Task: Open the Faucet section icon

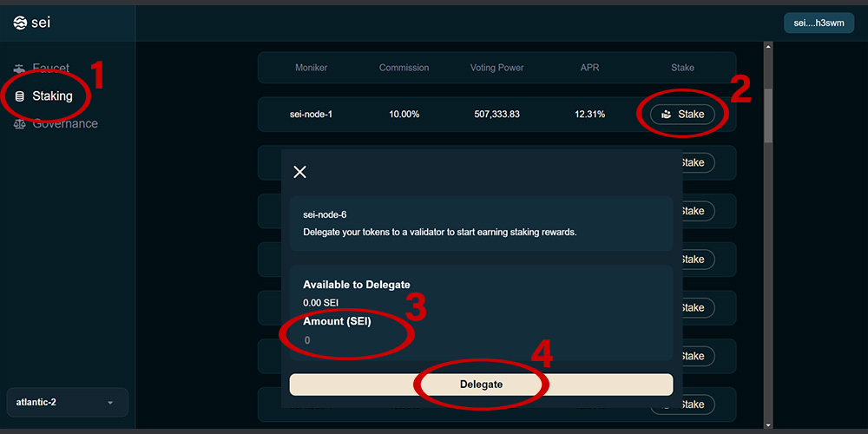Action: [19, 69]
